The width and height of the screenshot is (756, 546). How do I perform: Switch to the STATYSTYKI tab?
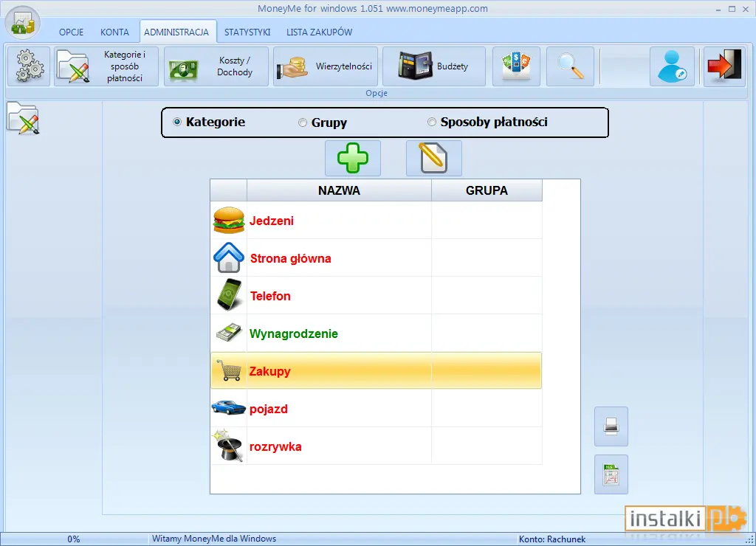247,32
